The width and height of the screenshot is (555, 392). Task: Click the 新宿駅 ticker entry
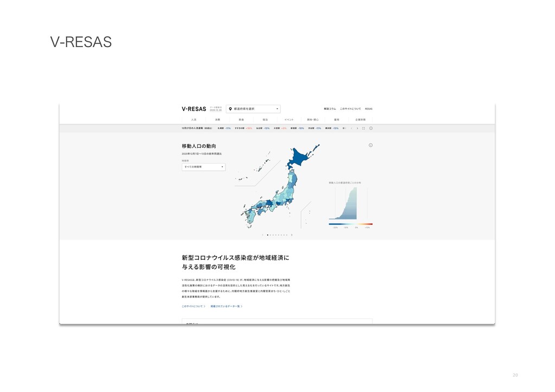click(298, 128)
